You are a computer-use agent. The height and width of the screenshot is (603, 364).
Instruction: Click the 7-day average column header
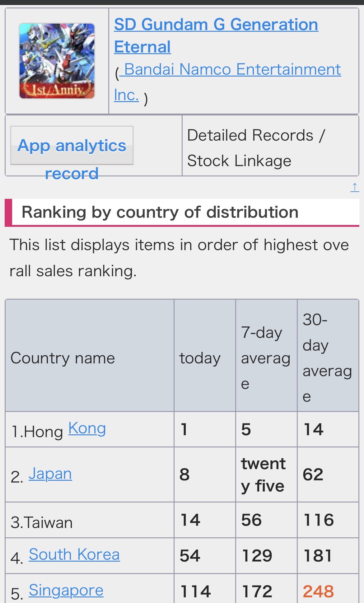266,358
